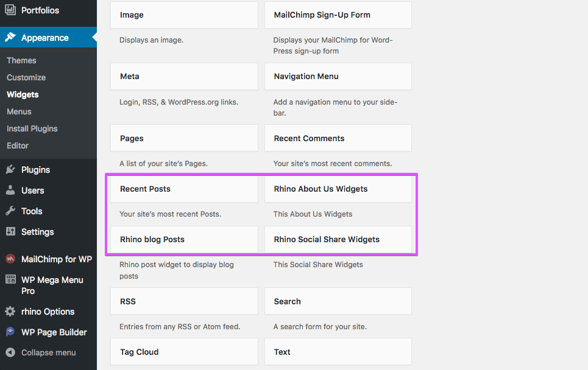Expand the Navigation Menu widget

point(338,77)
